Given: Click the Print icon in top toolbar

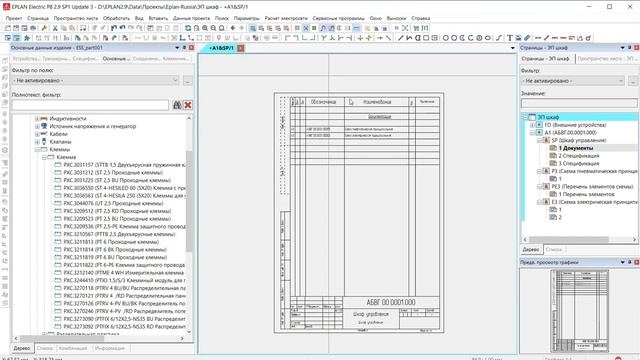Looking at the screenshot, I should [x=33, y=28].
